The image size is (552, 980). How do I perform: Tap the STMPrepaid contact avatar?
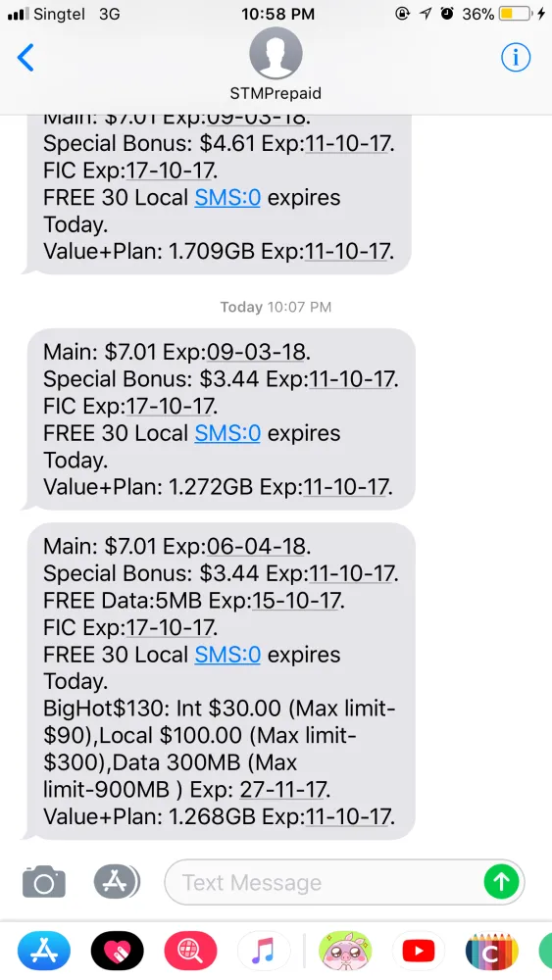tap(276, 53)
